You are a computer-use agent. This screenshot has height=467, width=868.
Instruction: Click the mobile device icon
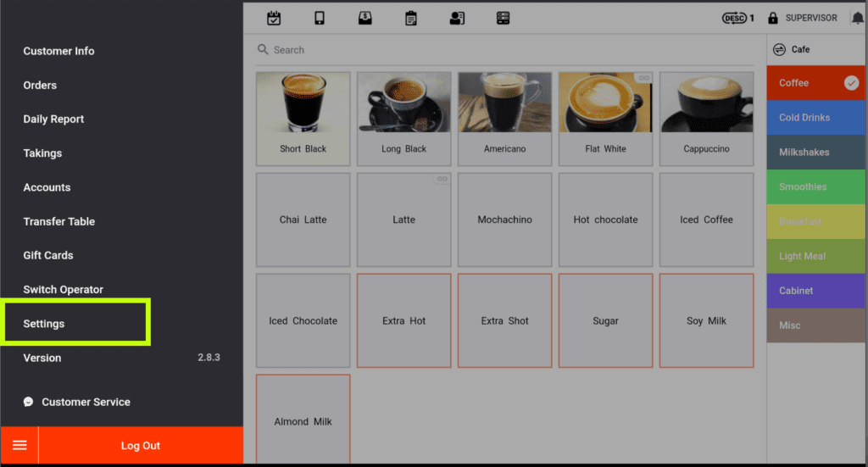pos(320,18)
